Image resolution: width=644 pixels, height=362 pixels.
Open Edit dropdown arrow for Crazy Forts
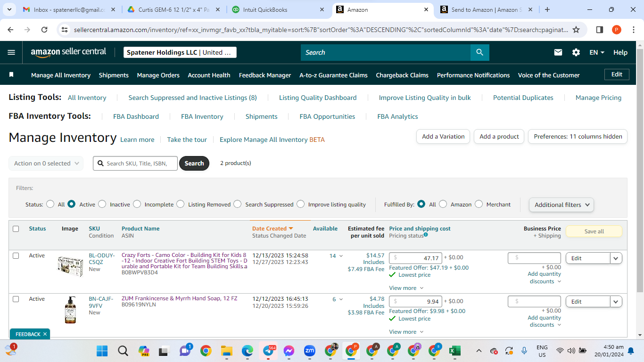click(616, 258)
